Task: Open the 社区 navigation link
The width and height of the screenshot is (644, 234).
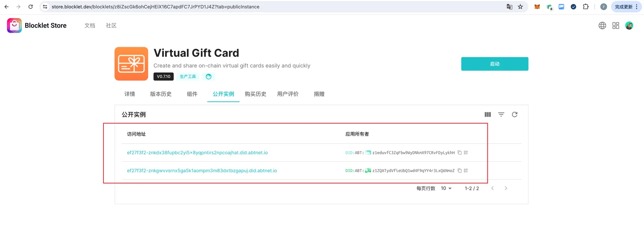Action: [111, 26]
